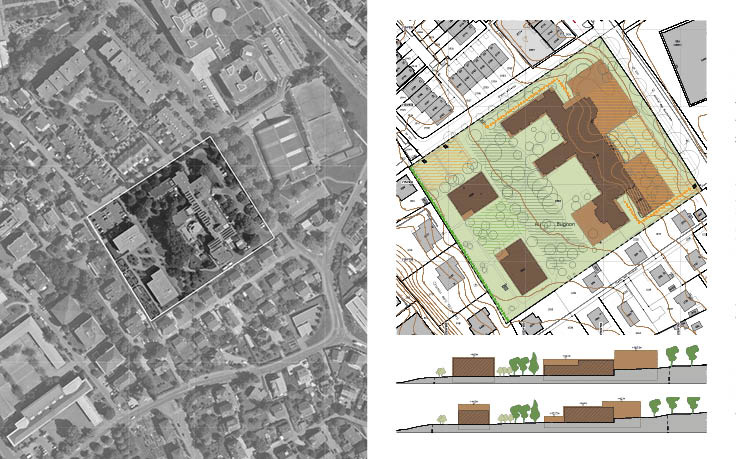
Task: Click the dark brown square building at plan's left
Action: click(471, 195)
